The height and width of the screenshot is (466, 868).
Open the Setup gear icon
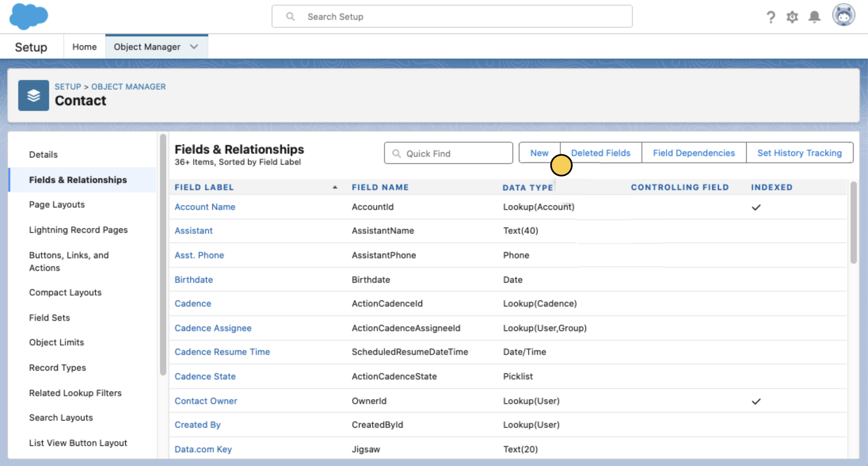(x=793, y=16)
